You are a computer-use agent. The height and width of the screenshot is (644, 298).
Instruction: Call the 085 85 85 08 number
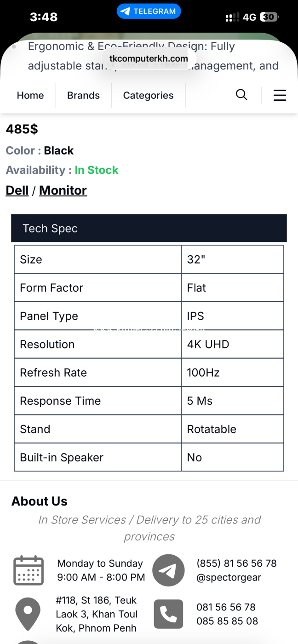pyautogui.click(x=227, y=621)
